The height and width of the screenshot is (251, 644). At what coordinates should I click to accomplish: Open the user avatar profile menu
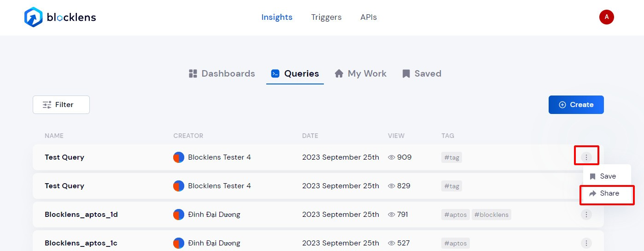pos(606,17)
